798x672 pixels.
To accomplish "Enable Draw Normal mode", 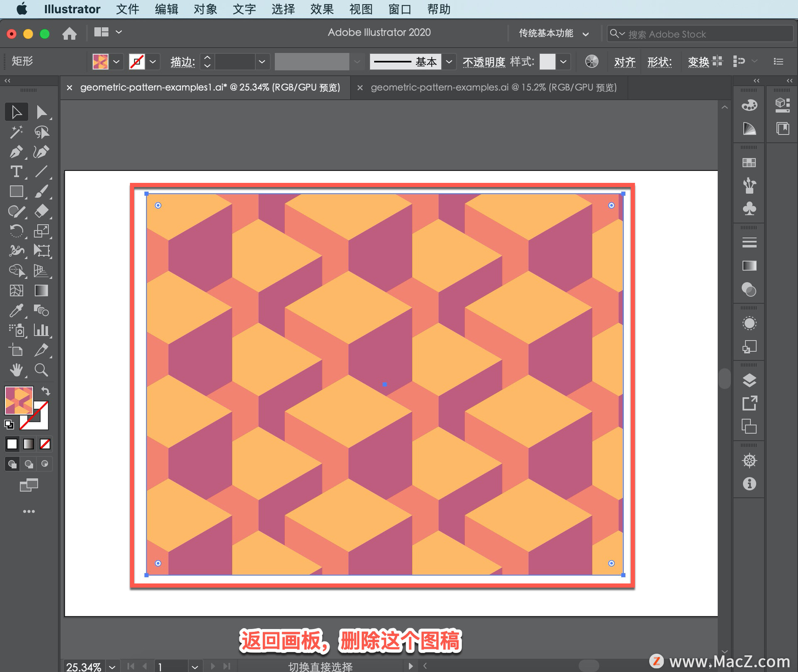I will (x=12, y=464).
